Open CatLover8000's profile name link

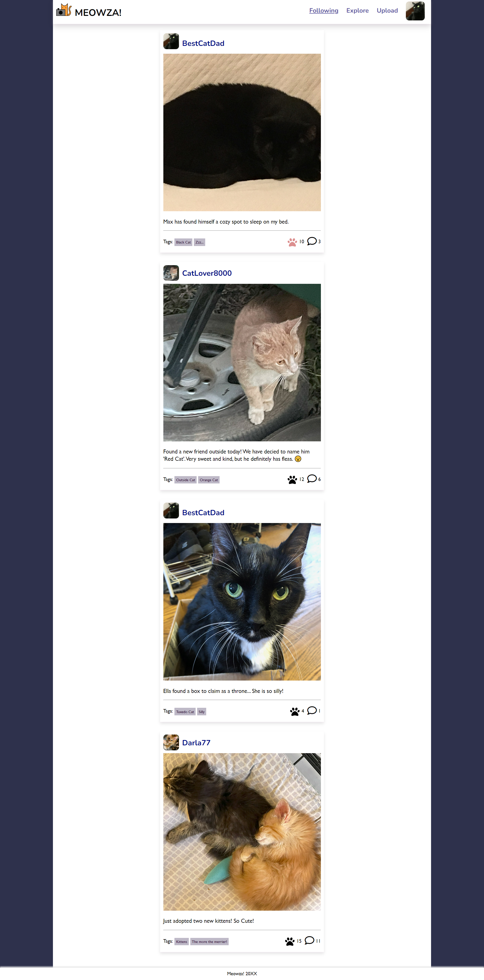tap(207, 273)
